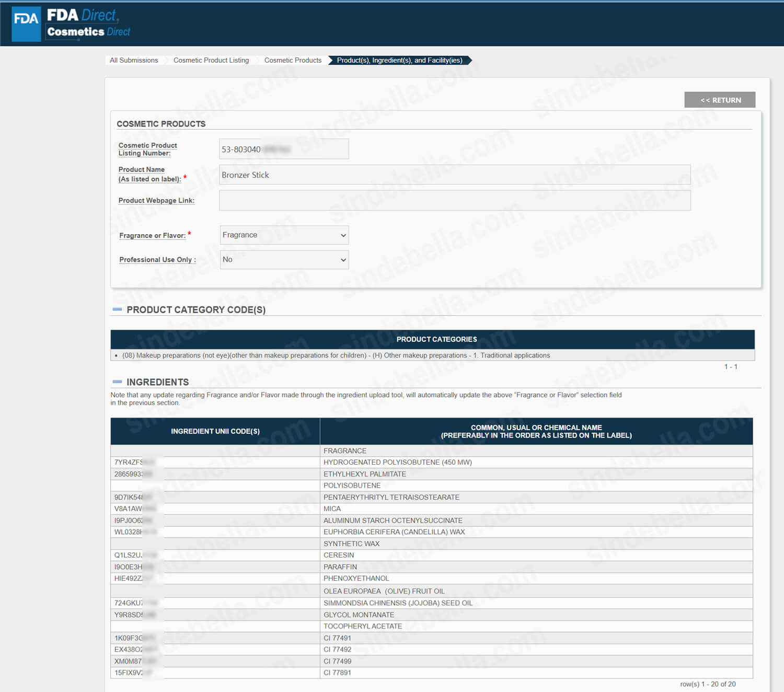Collapse the Product Category Code(s) section
This screenshot has width=784, height=692.
(117, 309)
